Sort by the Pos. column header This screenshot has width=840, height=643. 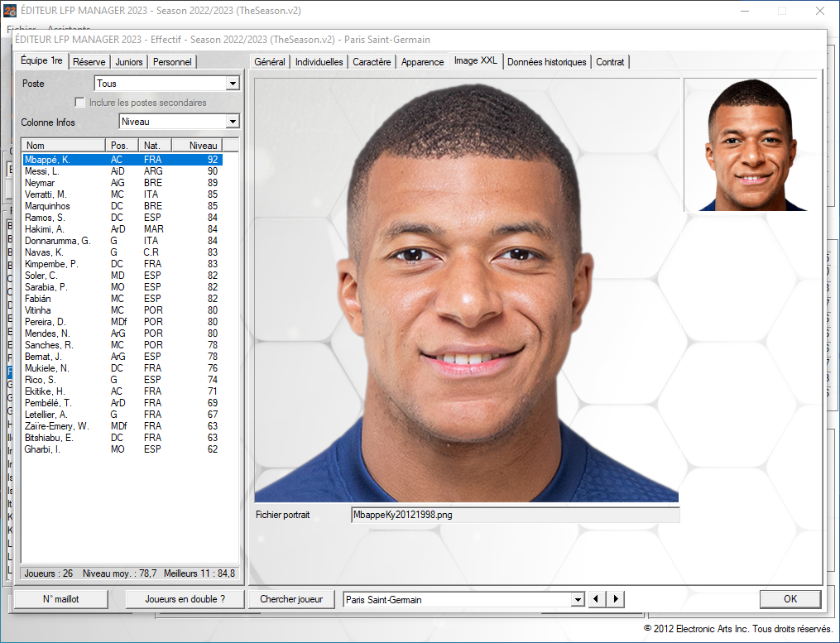[x=122, y=145]
